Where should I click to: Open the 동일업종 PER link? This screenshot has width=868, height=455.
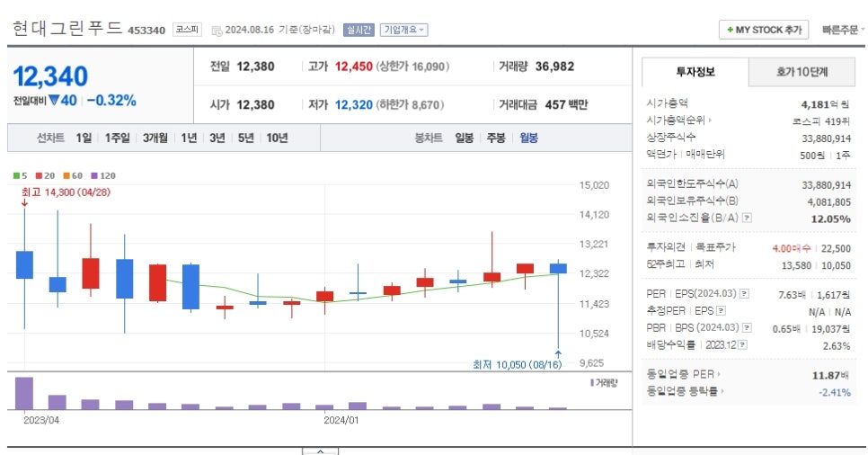pyautogui.click(x=683, y=374)
